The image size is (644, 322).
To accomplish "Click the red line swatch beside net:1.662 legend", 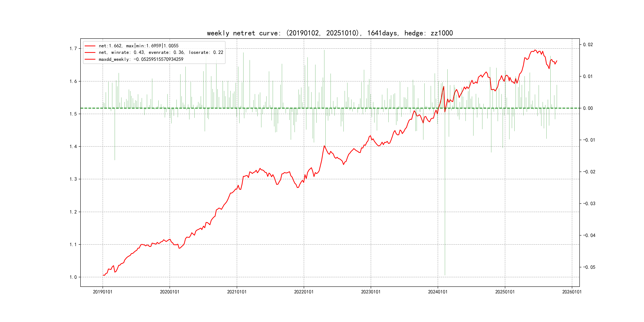I will point(90,46).
